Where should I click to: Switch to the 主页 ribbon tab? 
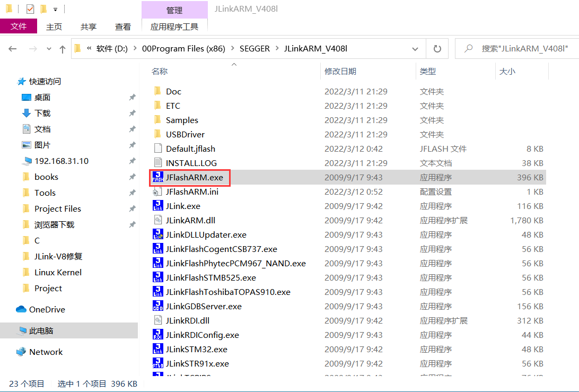pos(54,27)
